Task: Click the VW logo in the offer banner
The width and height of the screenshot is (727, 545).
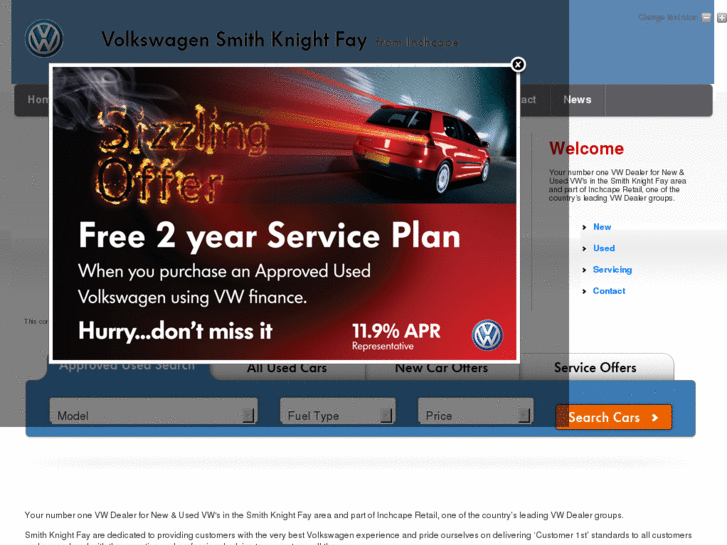Action: pyautogui.click(x=487, y=335)
